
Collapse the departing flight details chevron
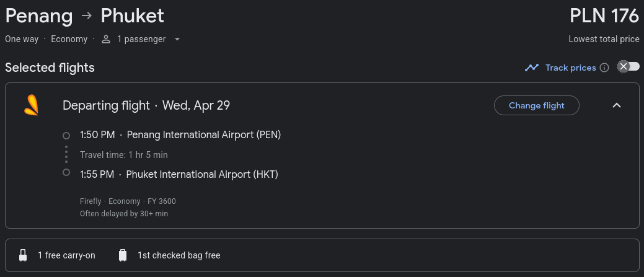point(617,105)
